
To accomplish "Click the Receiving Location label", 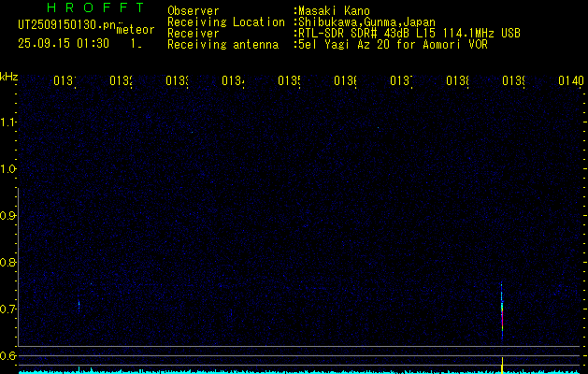I will 226,22.
